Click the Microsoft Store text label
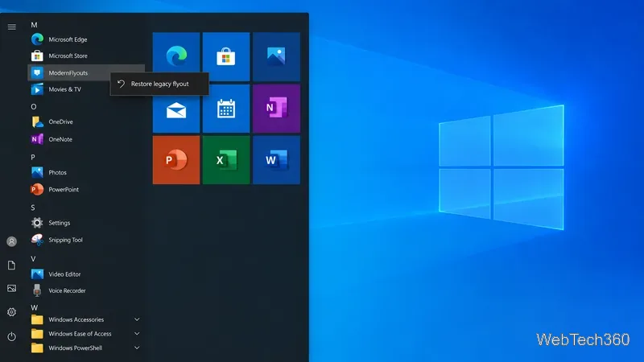 (68, 56)
